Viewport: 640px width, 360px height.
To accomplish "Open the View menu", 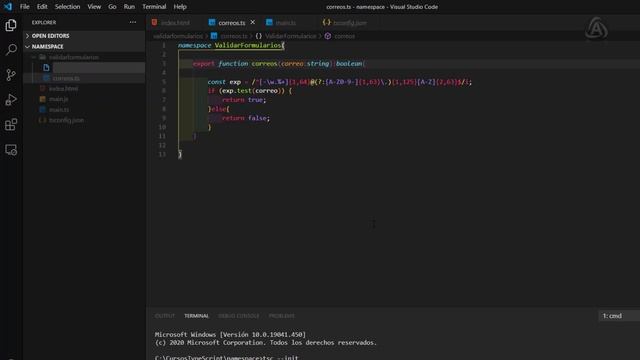I will coord(94,7).
